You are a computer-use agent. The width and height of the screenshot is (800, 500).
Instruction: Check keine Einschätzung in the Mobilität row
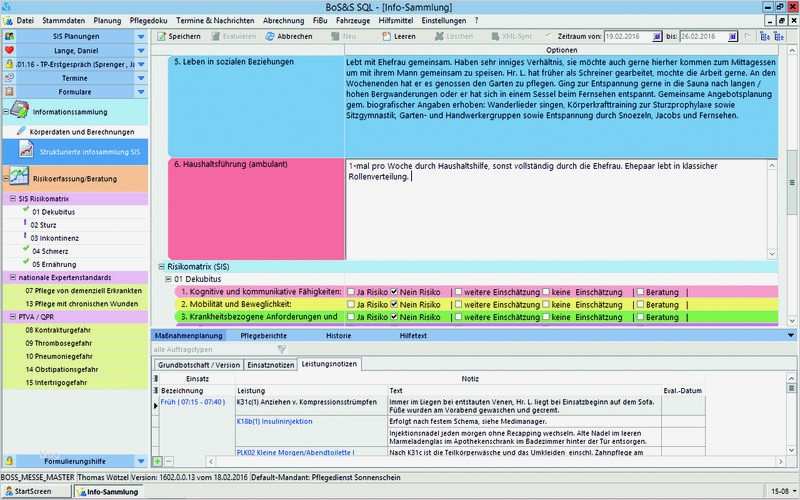coord(546,304)
